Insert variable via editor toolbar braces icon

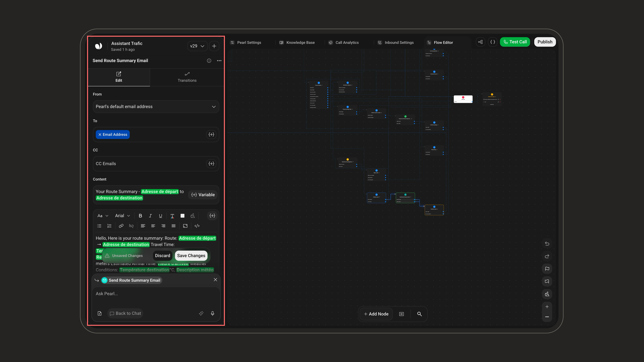pos(212,216)
